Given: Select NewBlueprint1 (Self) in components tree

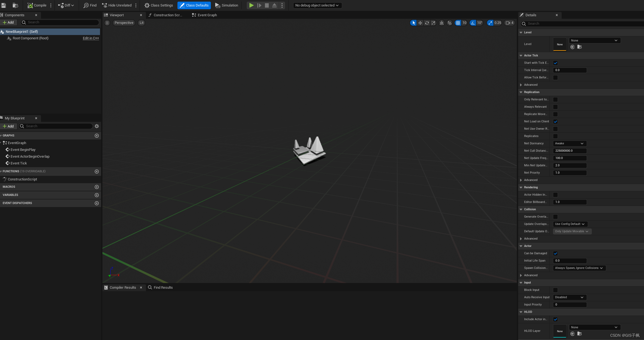Looking at the screenshot, I should click(50, 32).
